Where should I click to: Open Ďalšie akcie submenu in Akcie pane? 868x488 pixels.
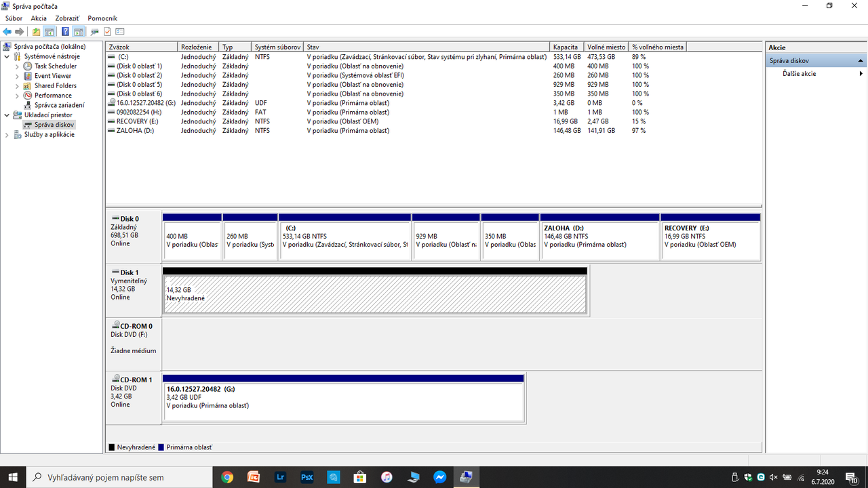click(816, 73)
